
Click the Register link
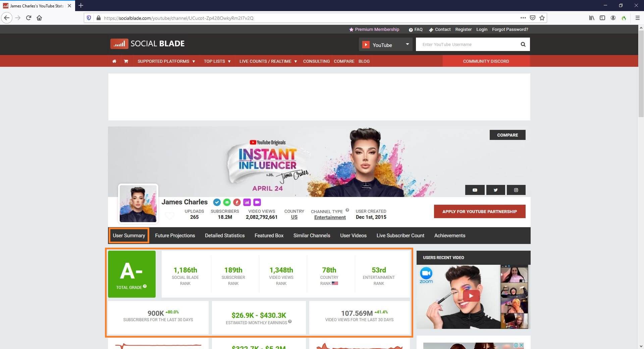pyautogui.click(x=464, y=30)
